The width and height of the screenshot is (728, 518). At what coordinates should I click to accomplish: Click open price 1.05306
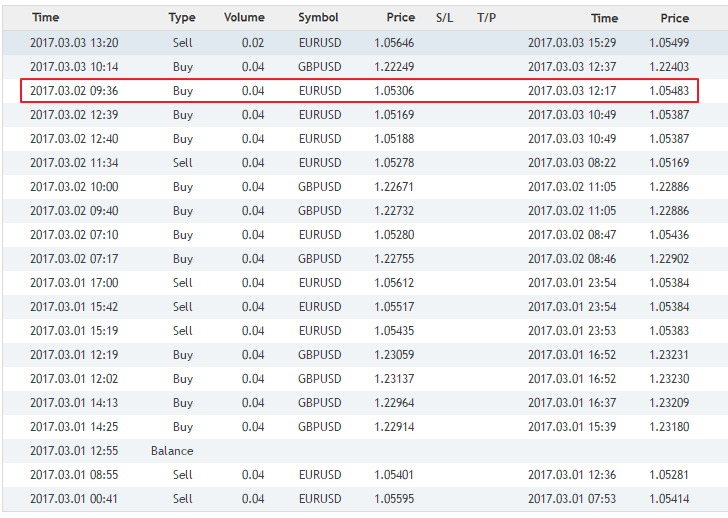point(394,91)
